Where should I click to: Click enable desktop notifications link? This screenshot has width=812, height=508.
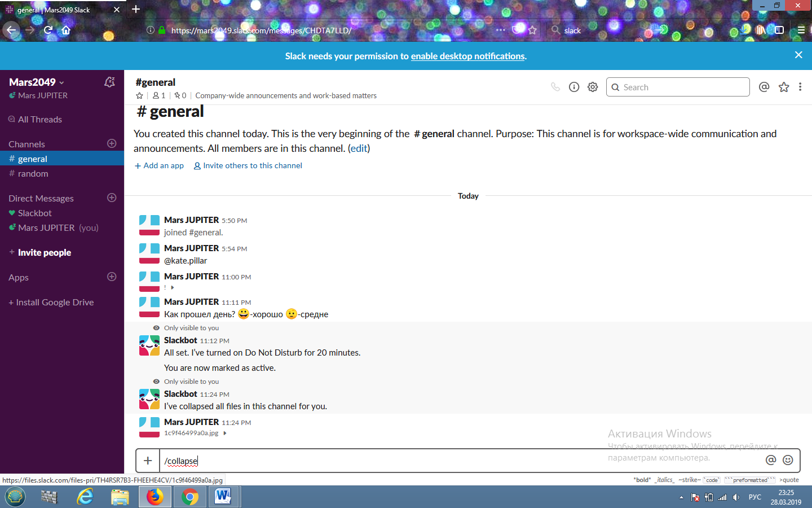[467, 56]
